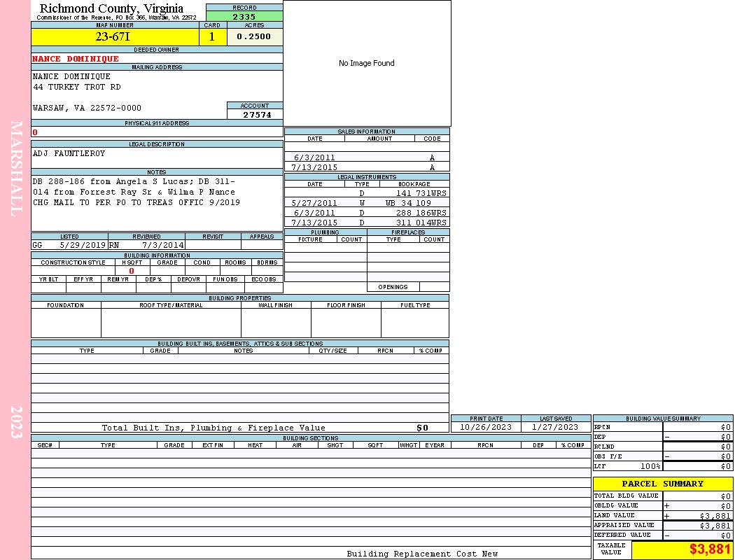Click the taxable value $3,881 in red
The height and width of the screenshot is (560, 735).
pos(710,549)
